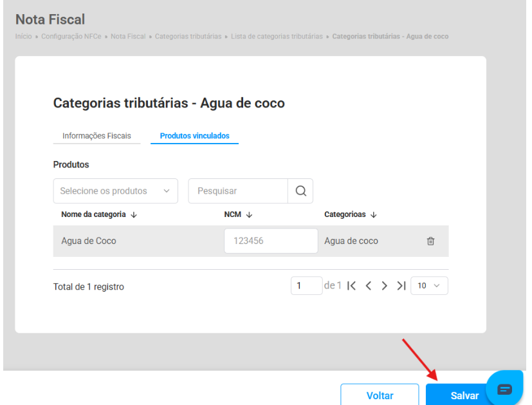Open Lista de categorias tributárias breadcrumb
This screenshot has width=532, height=405.
(x=277, y=36)
